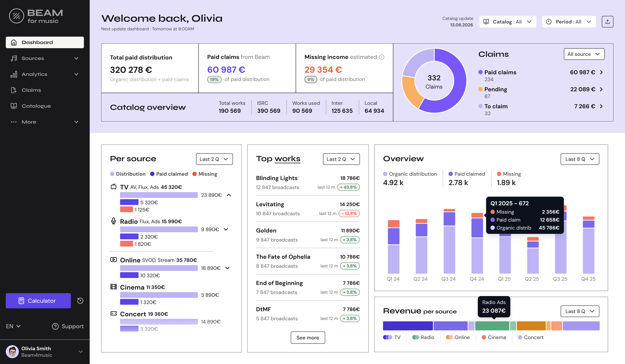
Task: Click the BEAM for music logo
Action: 36,16
